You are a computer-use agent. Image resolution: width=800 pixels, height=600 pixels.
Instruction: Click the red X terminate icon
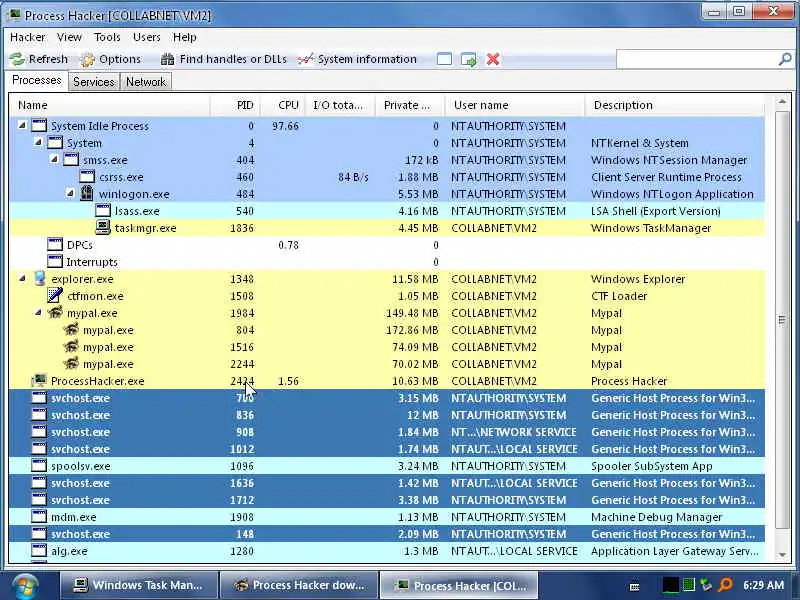(x=492, y=59)
